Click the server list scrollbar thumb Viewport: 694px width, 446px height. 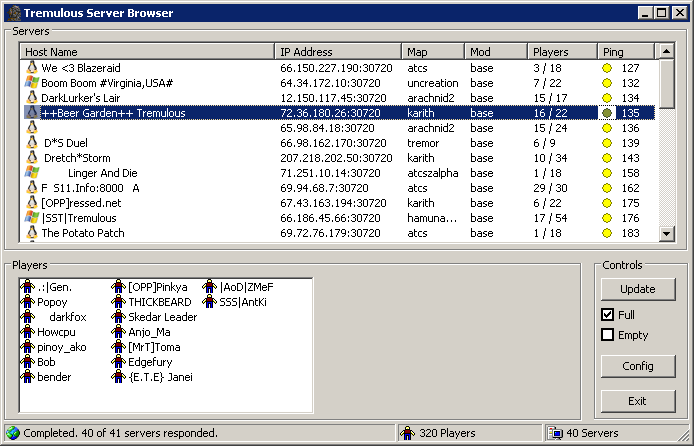pos(667,84)
